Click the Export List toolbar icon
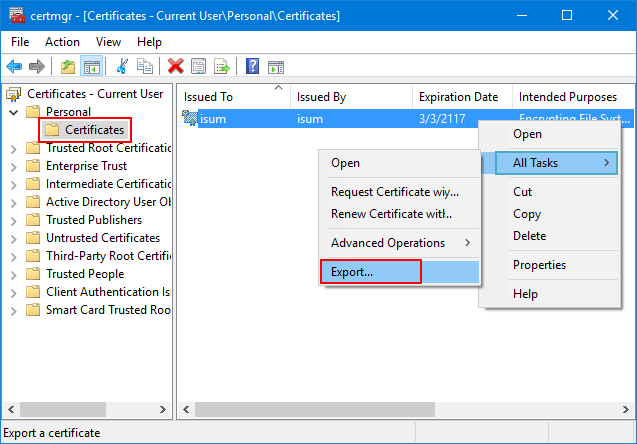The height and width of the screenshot is (444, 637). 222,67
